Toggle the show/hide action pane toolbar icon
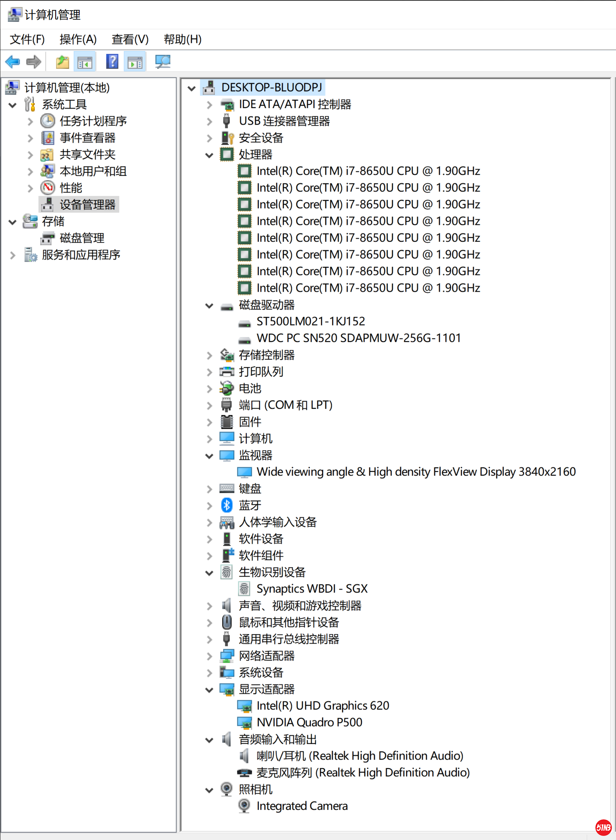 [135, 62]
